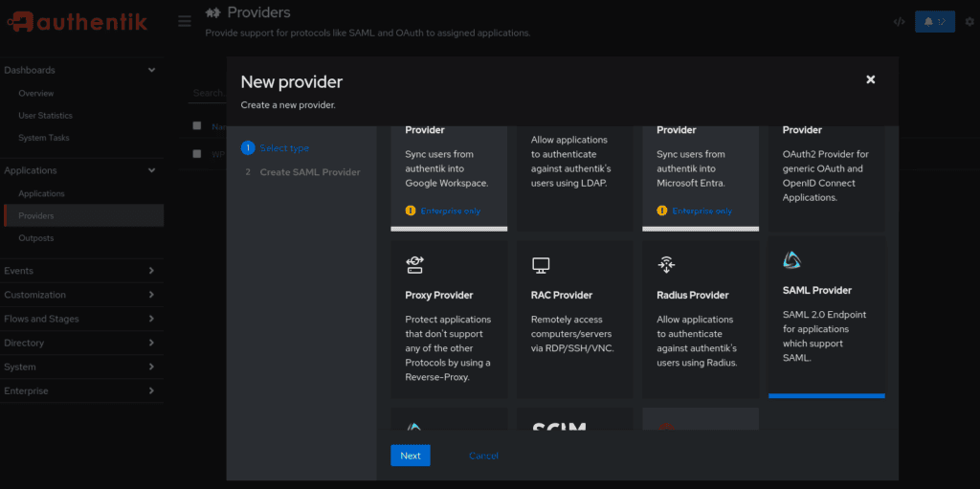Click the RAC Provider title
Image resolution: width=980 pixels, height=489 pixels.
(561, 295)
